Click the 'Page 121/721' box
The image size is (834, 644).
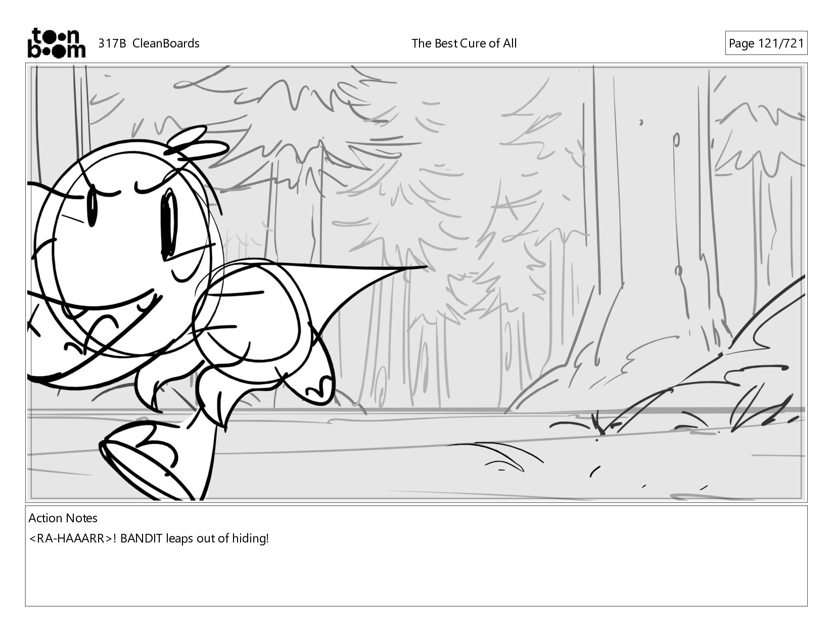pos(766,43)
